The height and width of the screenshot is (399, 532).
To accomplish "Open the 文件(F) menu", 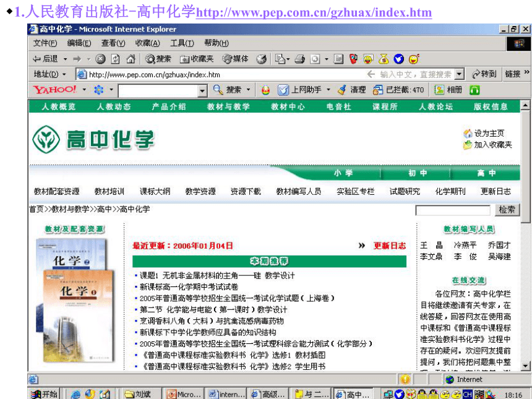I will pyautogui.click(x=45, y=43).
